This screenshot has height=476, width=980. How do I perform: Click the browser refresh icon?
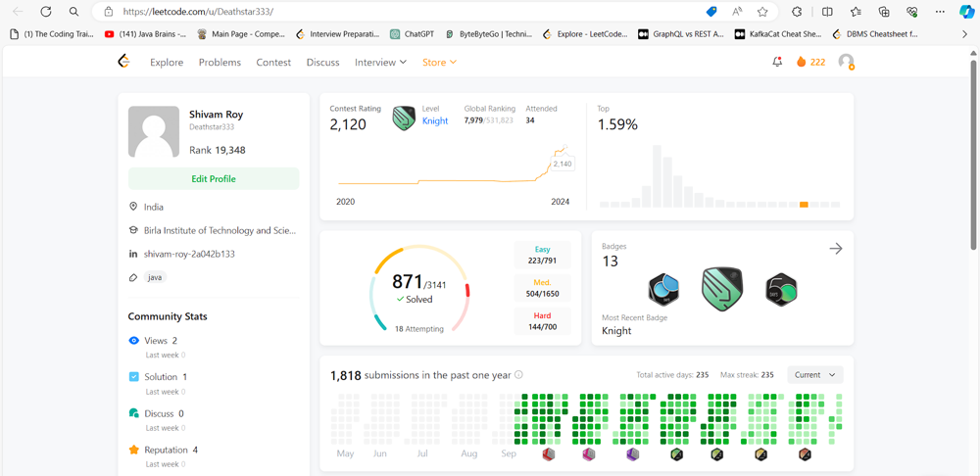coord(45,12)
